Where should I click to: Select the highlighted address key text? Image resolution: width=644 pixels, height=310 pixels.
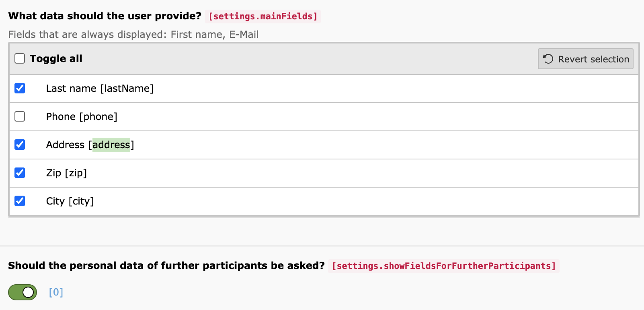click(x=111, y=145)
